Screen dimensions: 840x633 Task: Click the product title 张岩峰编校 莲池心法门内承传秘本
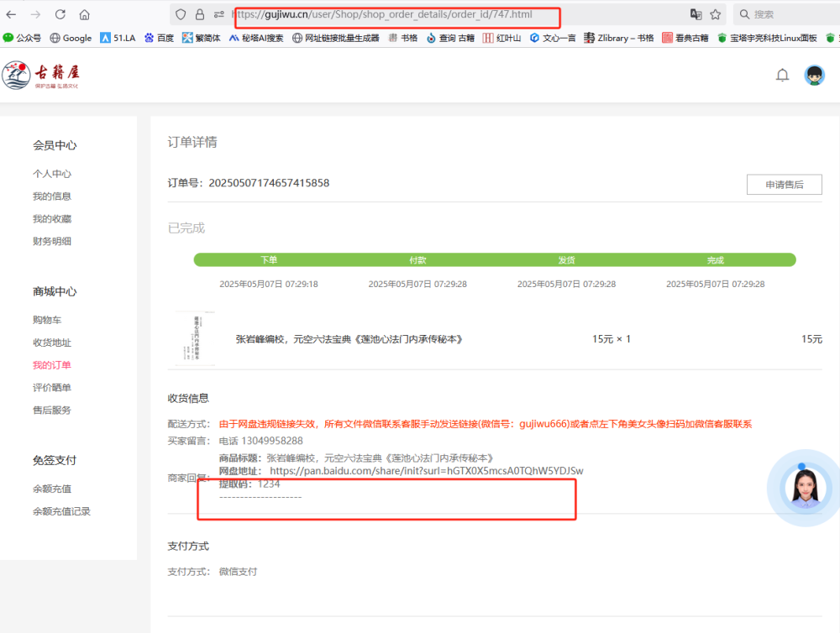pos(349,339)
